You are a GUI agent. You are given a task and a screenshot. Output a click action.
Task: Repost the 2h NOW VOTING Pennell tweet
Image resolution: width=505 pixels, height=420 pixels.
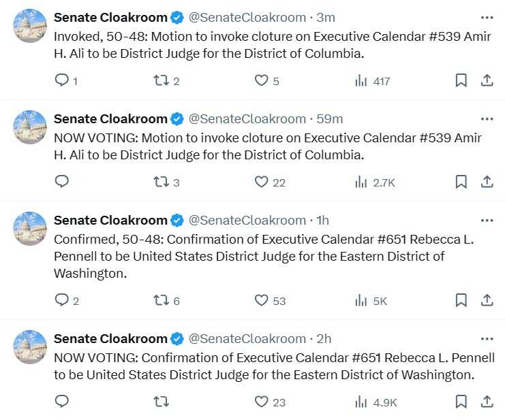pyautogui.click(x=161, y=402)
